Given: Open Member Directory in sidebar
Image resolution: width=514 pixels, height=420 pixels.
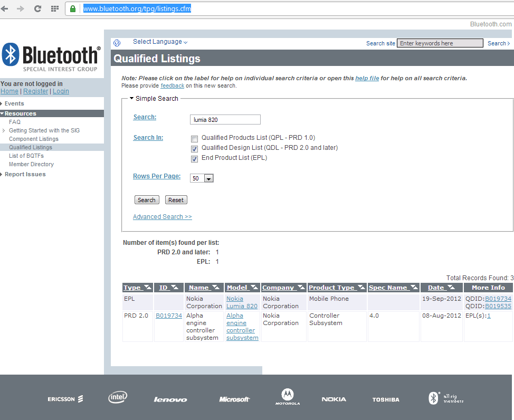Looking at the screenshot, I should pos(32,164).
